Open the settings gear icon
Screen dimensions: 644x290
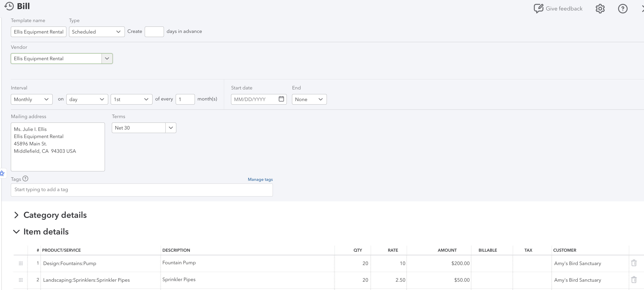coord(600,9)
